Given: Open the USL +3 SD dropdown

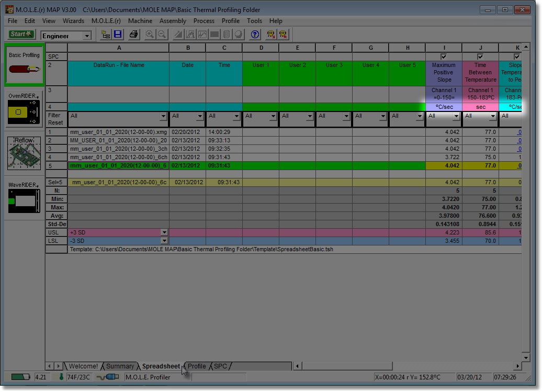Looking at the screenshot, I should point(164,233).
